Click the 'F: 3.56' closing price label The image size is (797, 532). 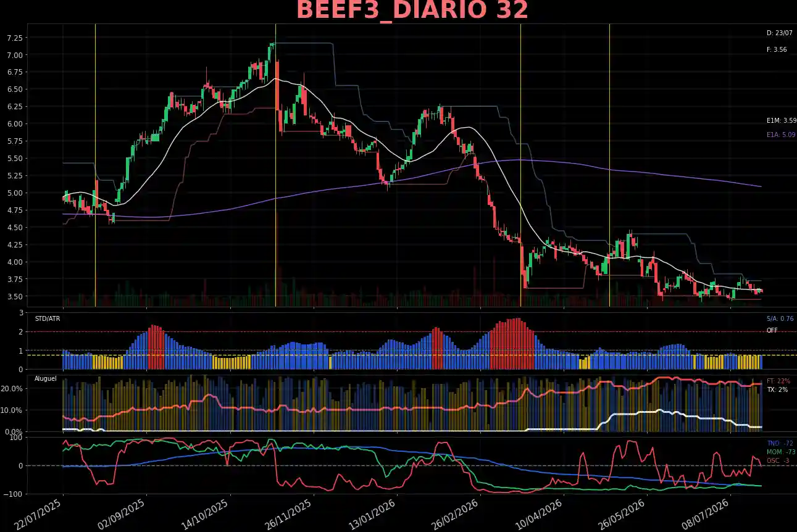tap(777, 49)
